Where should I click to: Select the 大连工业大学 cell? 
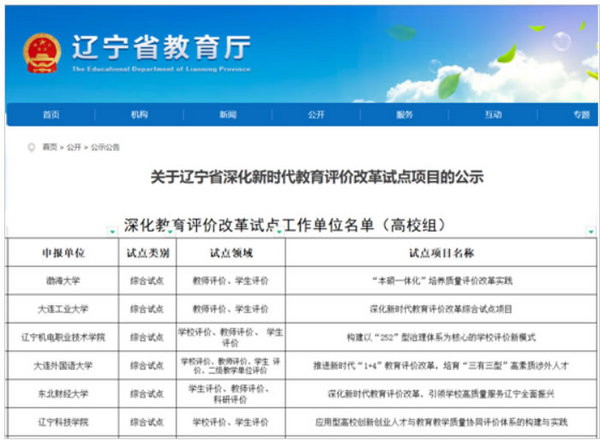click(63, 309)
